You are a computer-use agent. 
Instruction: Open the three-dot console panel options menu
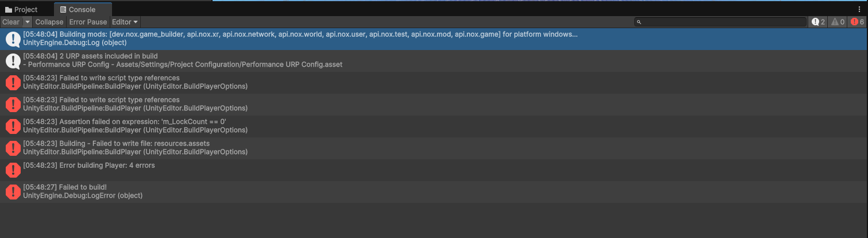pyautogui.click(x=858, y=9)
